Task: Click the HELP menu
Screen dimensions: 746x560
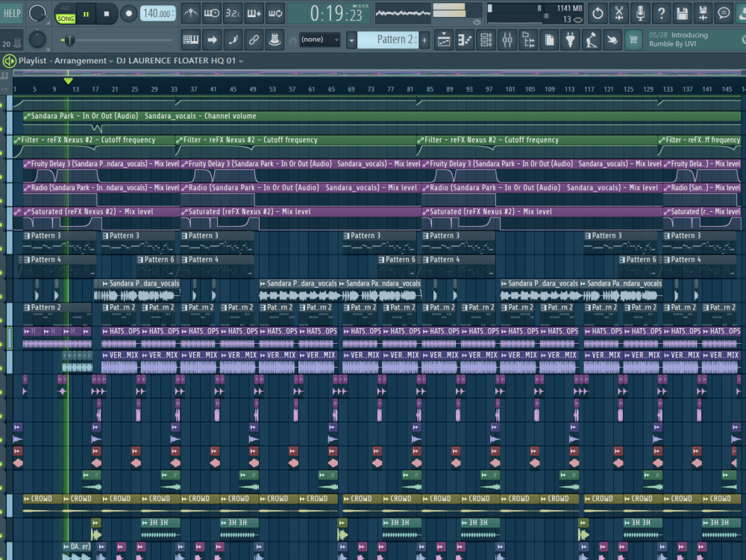Action: 12,13
